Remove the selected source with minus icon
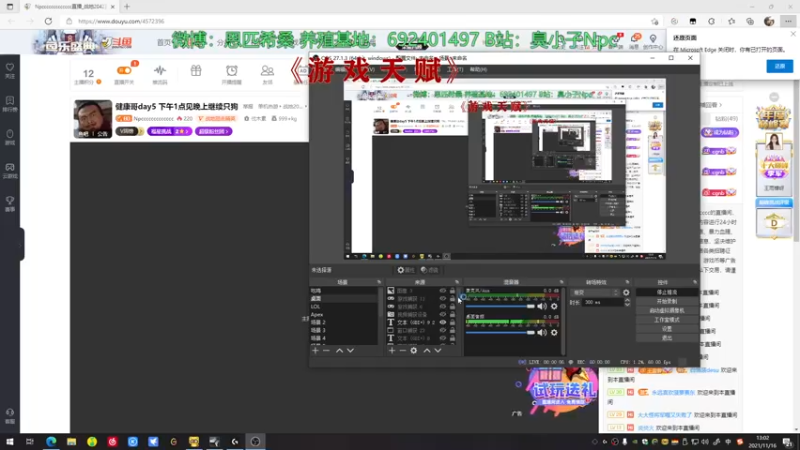This screenshot has height=450, width=800. [x=403, y=351]
